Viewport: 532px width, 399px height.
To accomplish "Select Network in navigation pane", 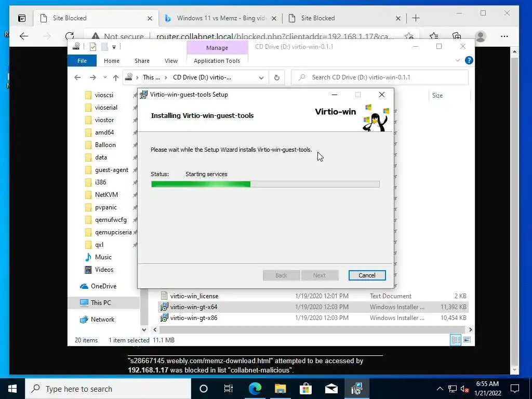I will [x=102, y=320].
